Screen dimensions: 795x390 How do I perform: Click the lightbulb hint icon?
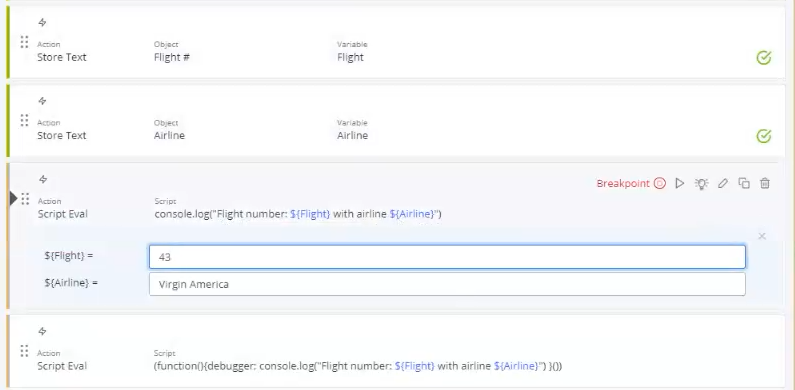701,184
